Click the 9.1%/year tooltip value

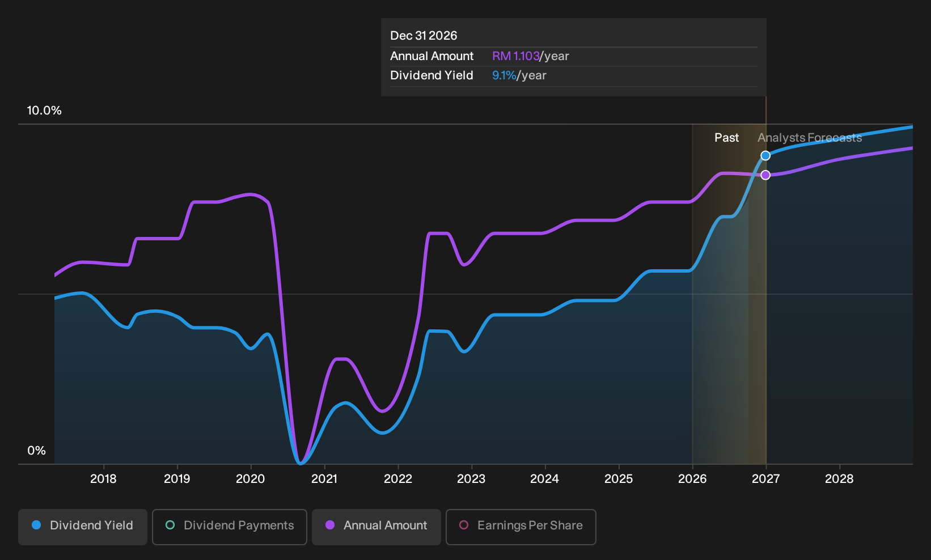pos(519,75)
